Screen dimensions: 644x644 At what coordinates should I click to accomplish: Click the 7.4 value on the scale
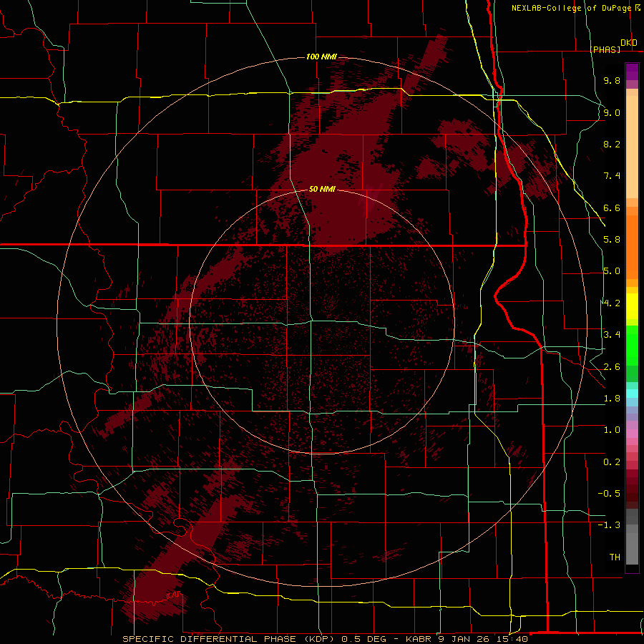click(x=612, y=176)
